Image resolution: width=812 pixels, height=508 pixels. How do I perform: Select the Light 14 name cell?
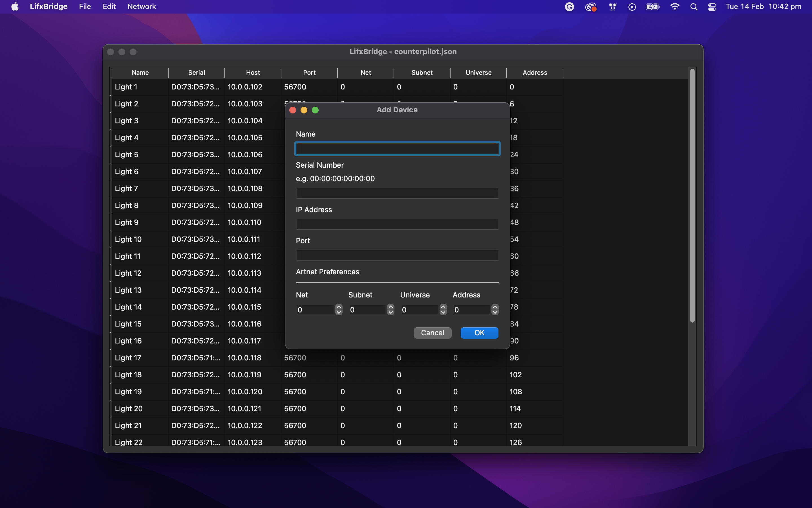140,307
